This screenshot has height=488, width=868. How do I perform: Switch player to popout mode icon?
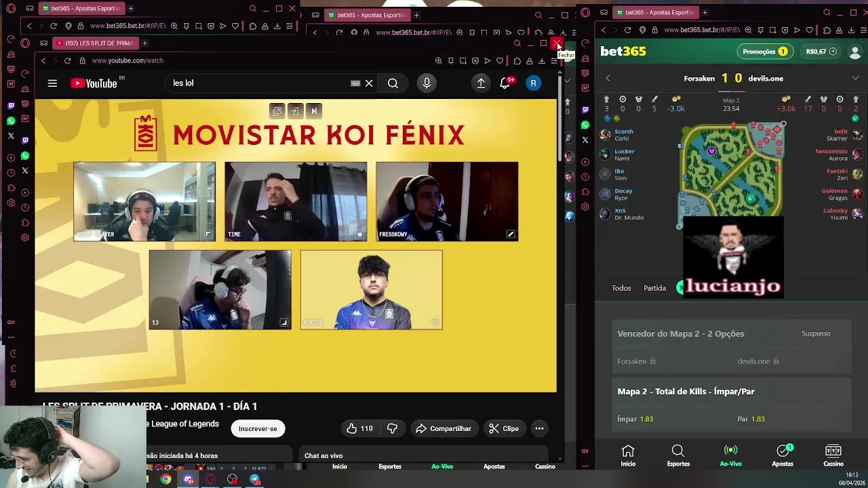(277, 110)
